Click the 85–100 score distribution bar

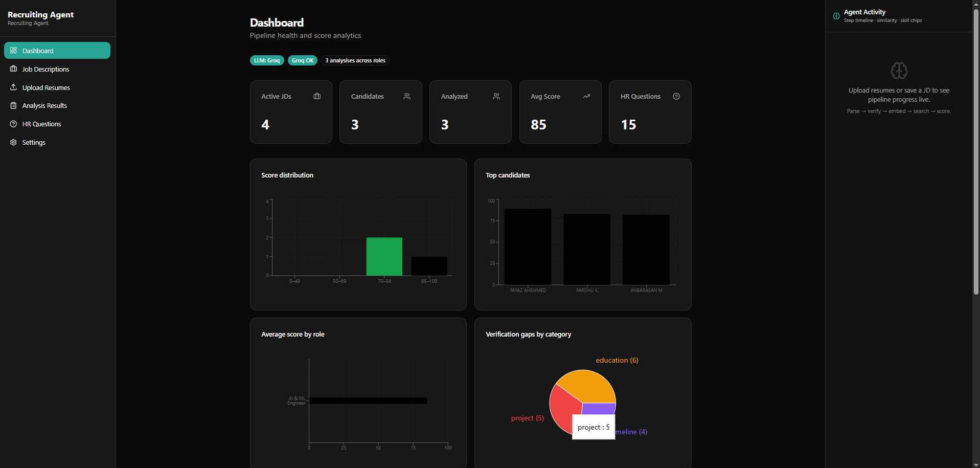429,266
